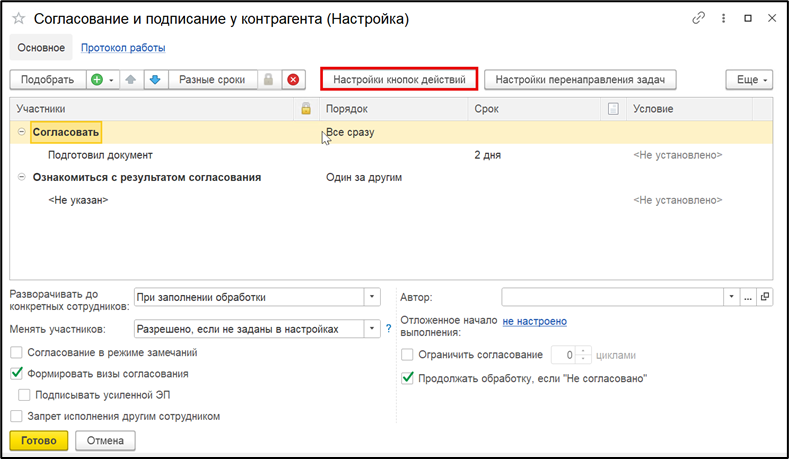
Task: Delete row with red cross icon
Action: click(x=293, y=80)
